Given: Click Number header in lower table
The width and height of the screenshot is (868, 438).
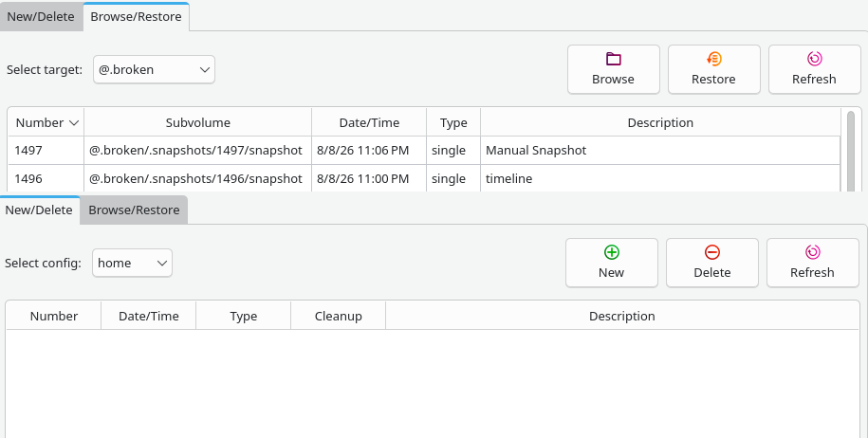Looking at the screenshot, I should 54,317.
